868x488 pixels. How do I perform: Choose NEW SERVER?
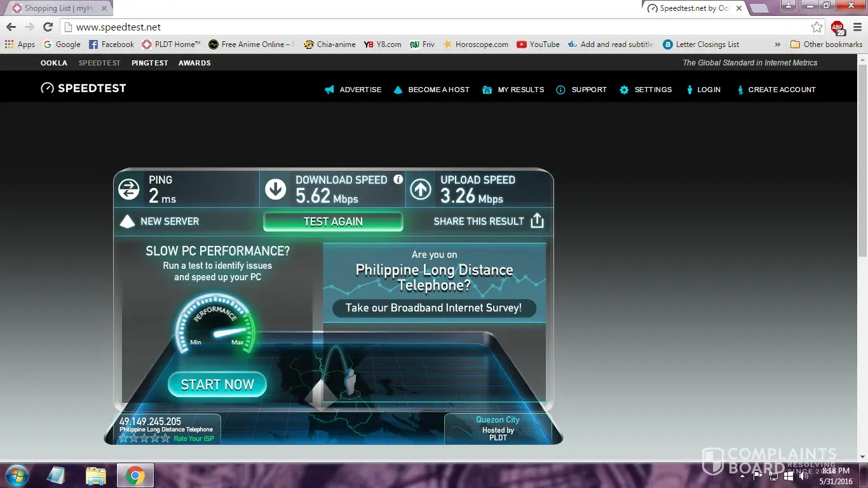160,221
